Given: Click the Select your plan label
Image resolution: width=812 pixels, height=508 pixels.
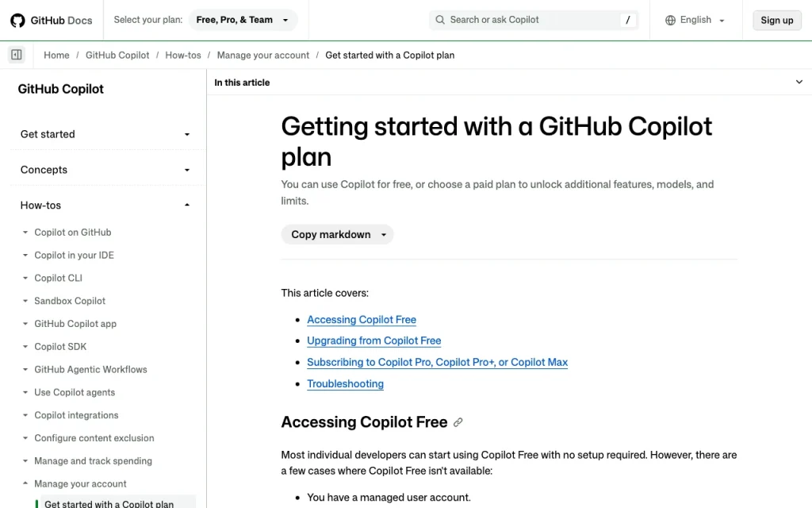Looking at the screenshot, I should (x=148, y=20).
